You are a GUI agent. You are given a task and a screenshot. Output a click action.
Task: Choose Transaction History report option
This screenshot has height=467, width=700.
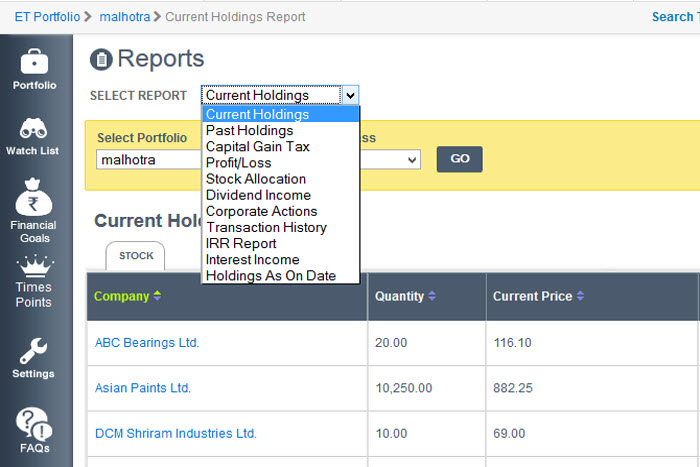281,227
